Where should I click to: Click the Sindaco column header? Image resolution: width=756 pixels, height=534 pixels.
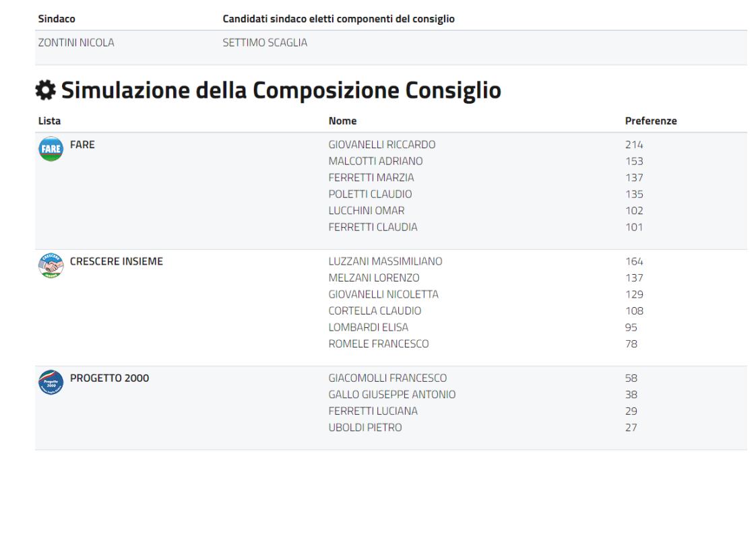[x=57, y=19]
